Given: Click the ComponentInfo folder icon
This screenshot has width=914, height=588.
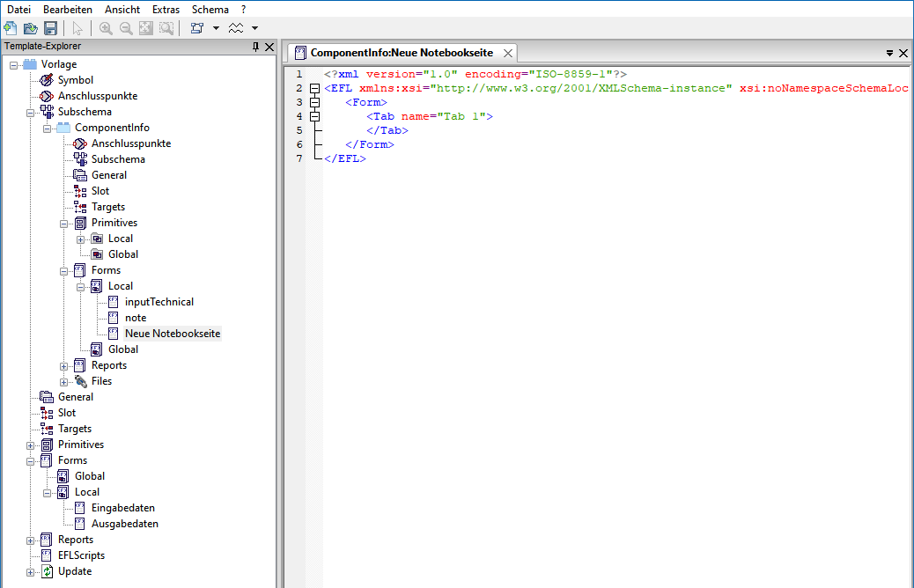Looking at the screenshot, I should click(x=63, y=128).
